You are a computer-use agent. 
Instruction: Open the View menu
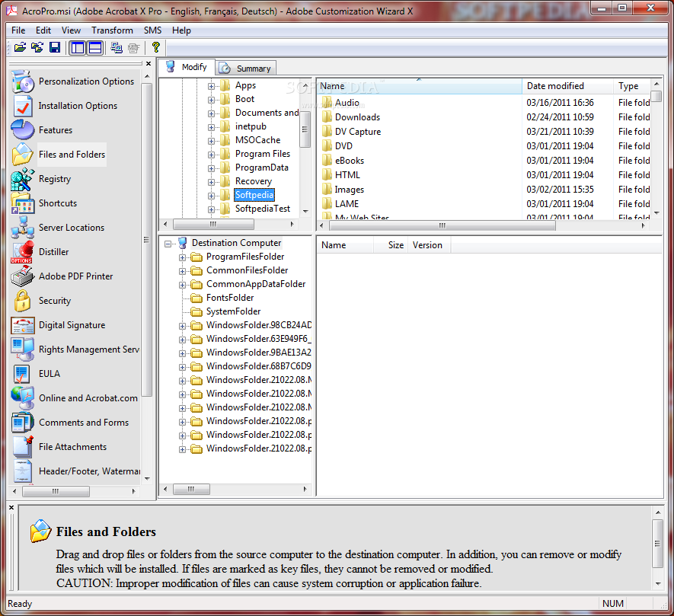(71, 30)
